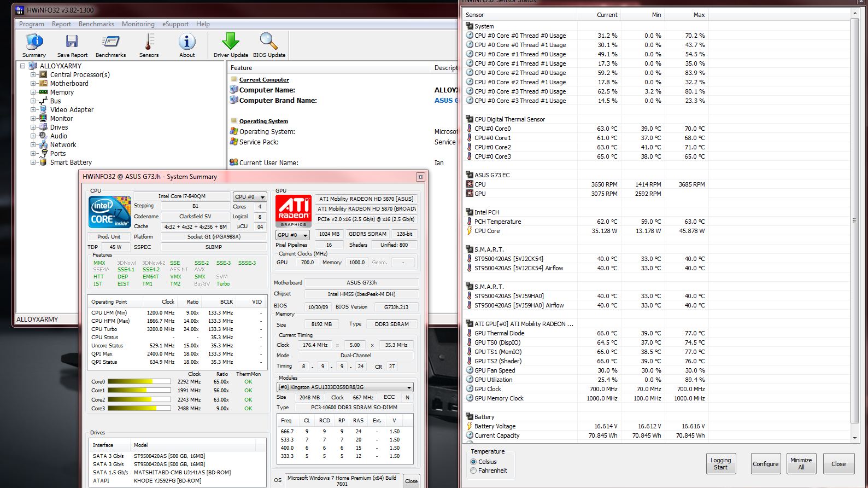
Task: Click the ATI GPU[#0] sensor group icon
Action: pos(470,324)
